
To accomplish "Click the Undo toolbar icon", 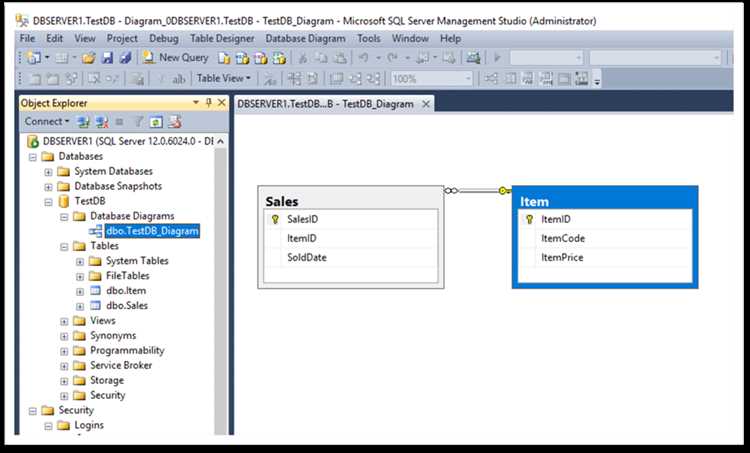I will 364,58.
